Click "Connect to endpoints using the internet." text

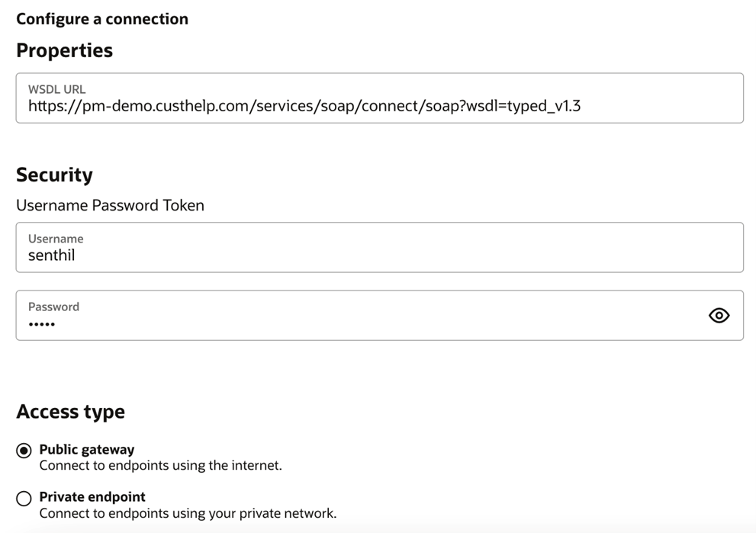160,466
